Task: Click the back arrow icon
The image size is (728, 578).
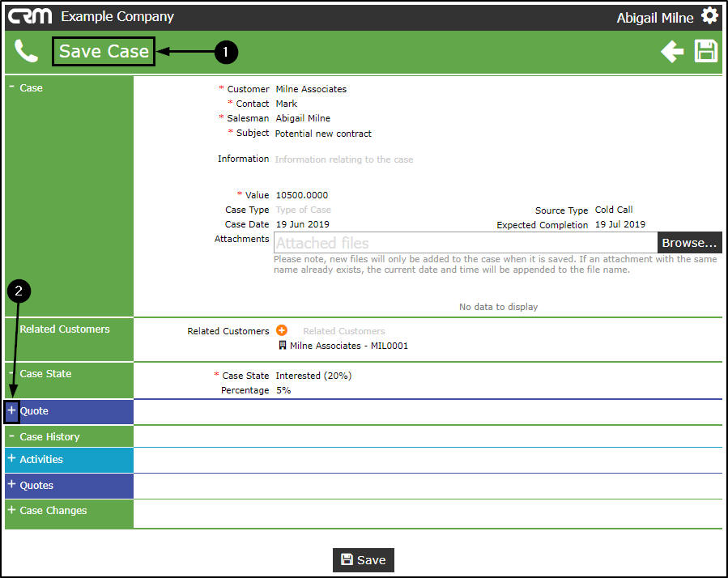Action: (x=671, y=52)
